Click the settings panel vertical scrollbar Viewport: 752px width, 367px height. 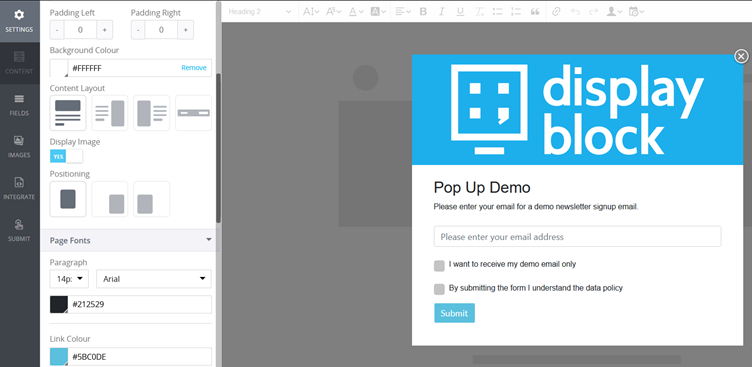click(219, 148)
